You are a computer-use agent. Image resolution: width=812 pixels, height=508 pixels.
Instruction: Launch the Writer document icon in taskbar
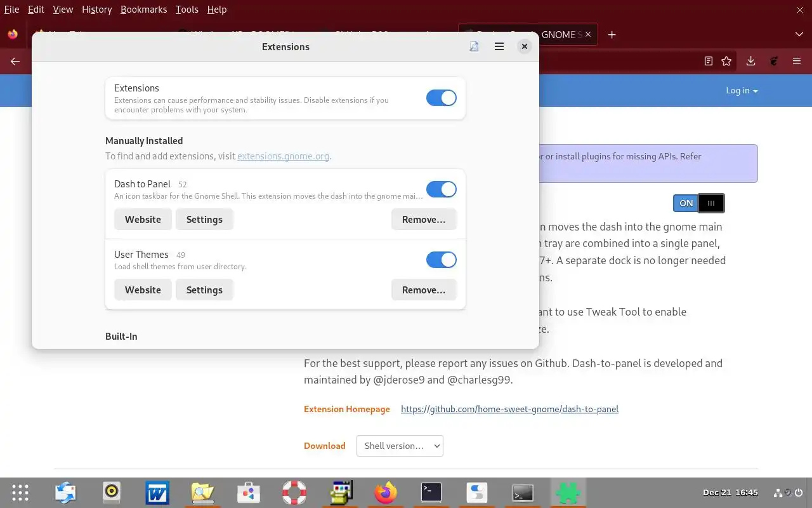157,493
